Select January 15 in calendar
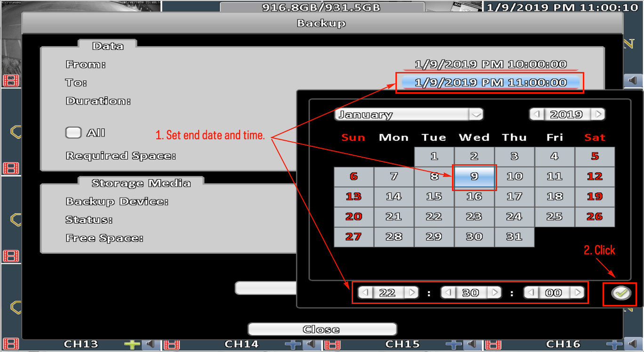 coord(434,197)
